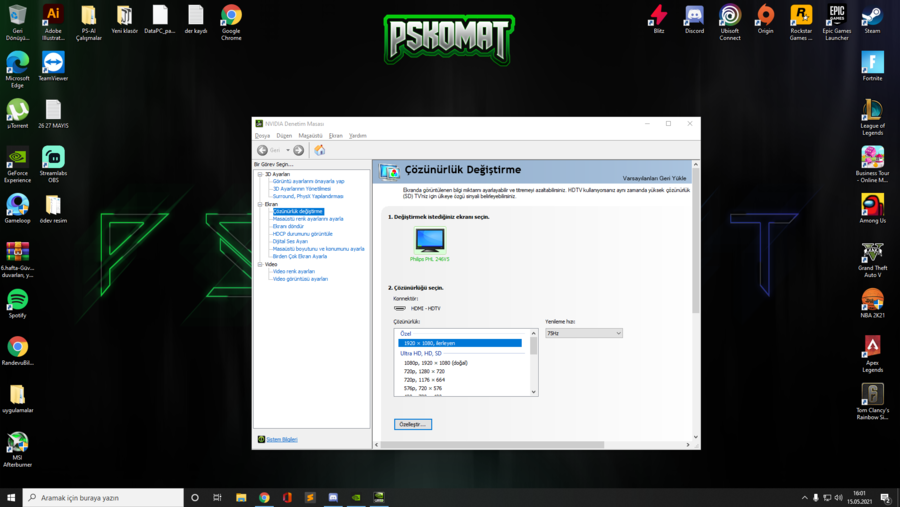The image size is (900, 507).
Task: Open Epic Games Launcher desktop shortcut
Action: [x=837, y=23]
